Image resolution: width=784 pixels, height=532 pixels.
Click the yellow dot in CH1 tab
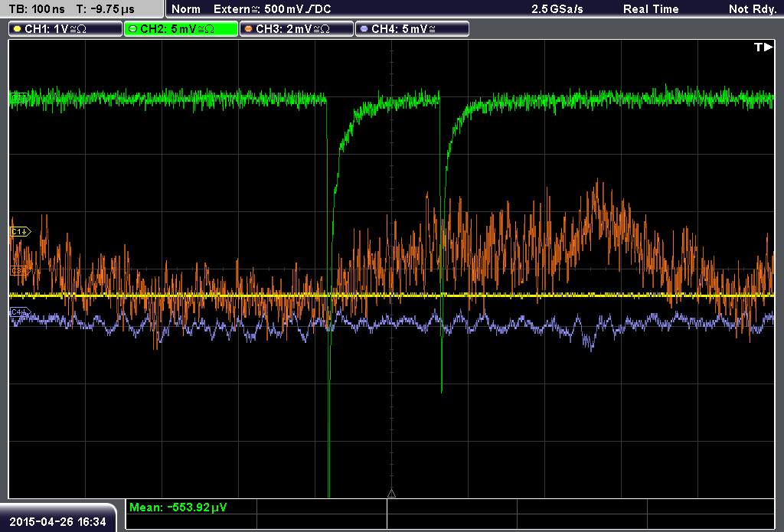tap(18, 29)
